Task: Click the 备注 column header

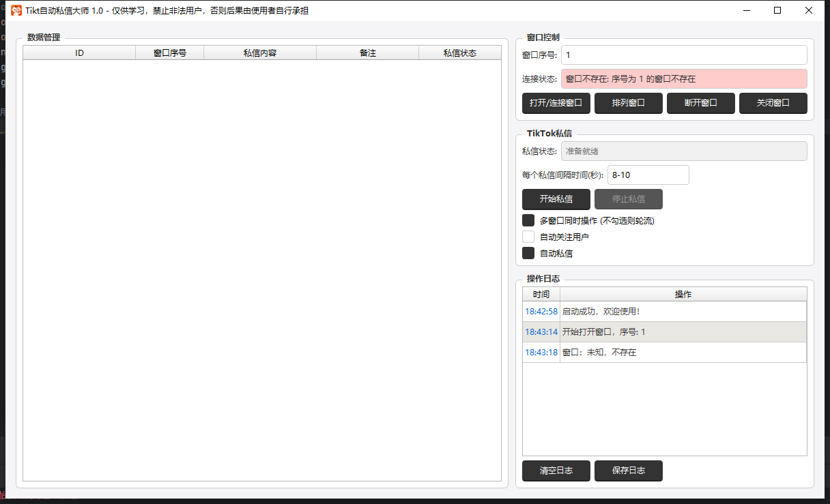Action: click(x=367, y=52)
